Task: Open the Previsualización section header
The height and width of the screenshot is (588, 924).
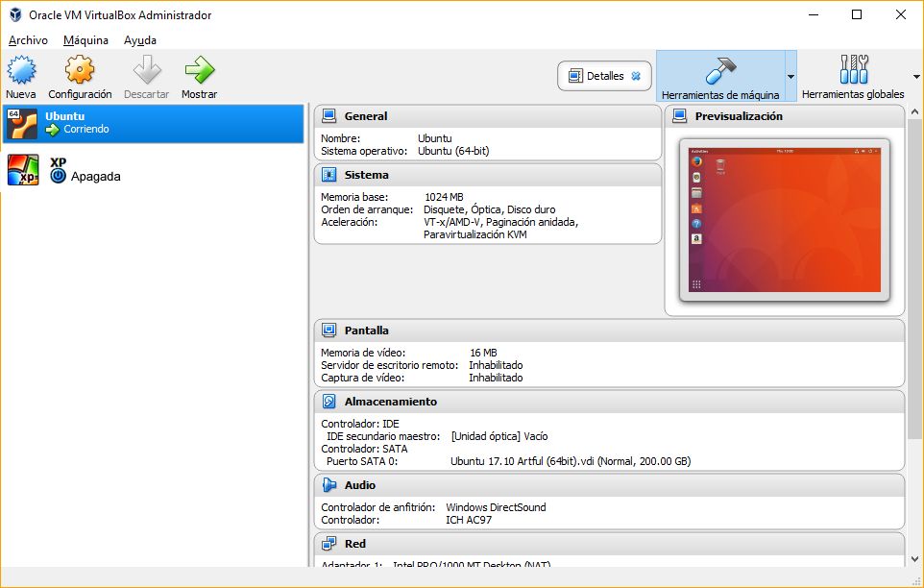Action: [x=785, y=116]
